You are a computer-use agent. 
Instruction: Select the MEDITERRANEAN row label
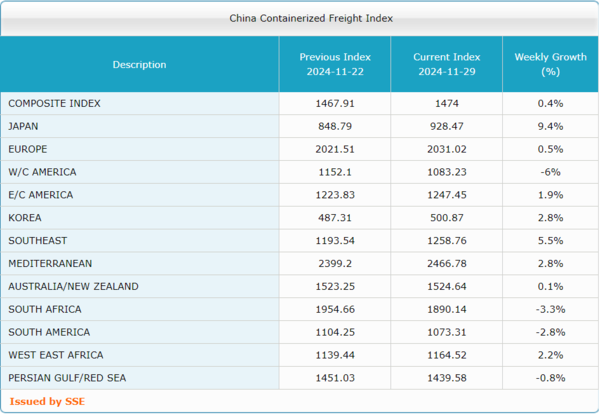tap(48, 264)
